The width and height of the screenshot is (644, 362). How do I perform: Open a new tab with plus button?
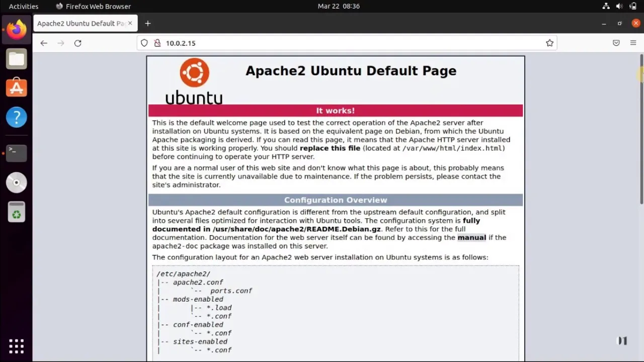(x=147, y=24)
